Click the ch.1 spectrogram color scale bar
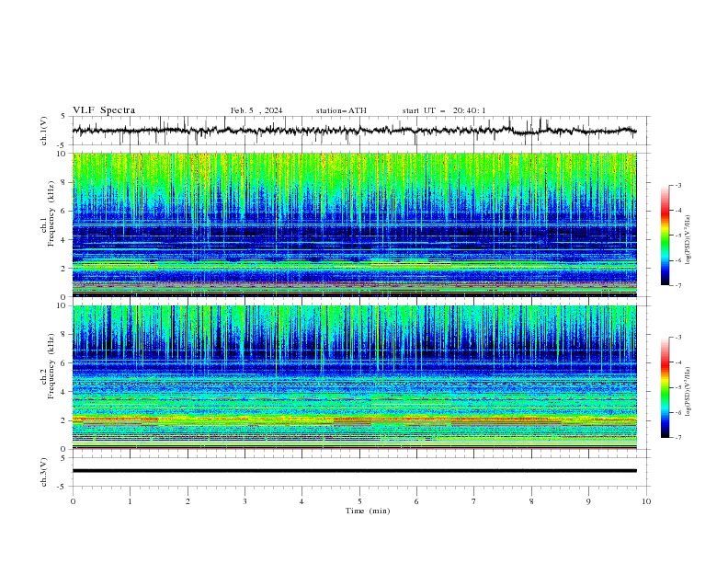 tap(665, 236)
